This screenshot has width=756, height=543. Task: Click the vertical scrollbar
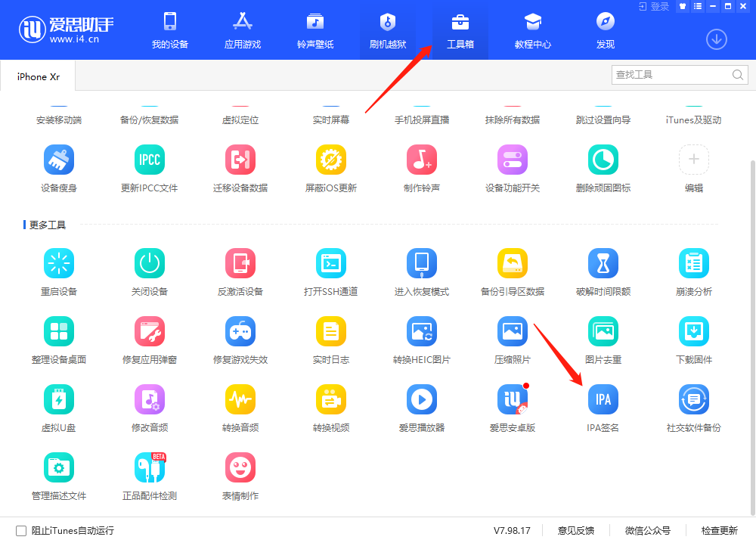point(753,337)
